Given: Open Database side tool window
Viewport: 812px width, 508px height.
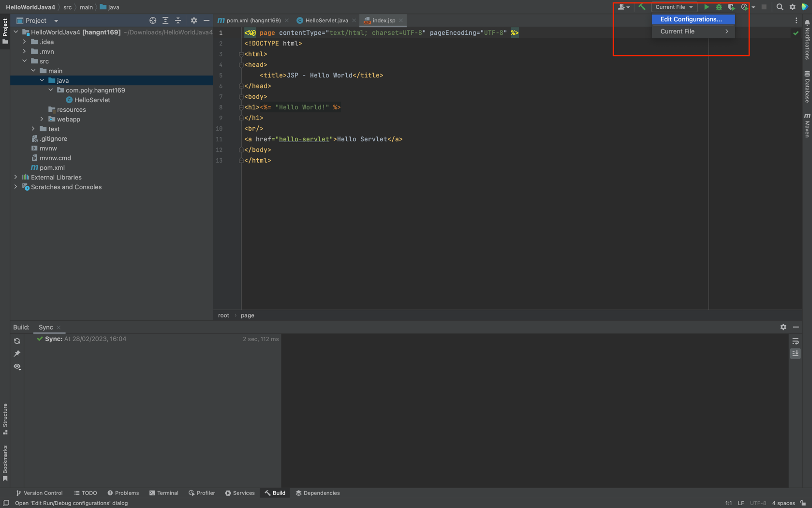Looking at the screenshot, I should [x=807, y=87].
